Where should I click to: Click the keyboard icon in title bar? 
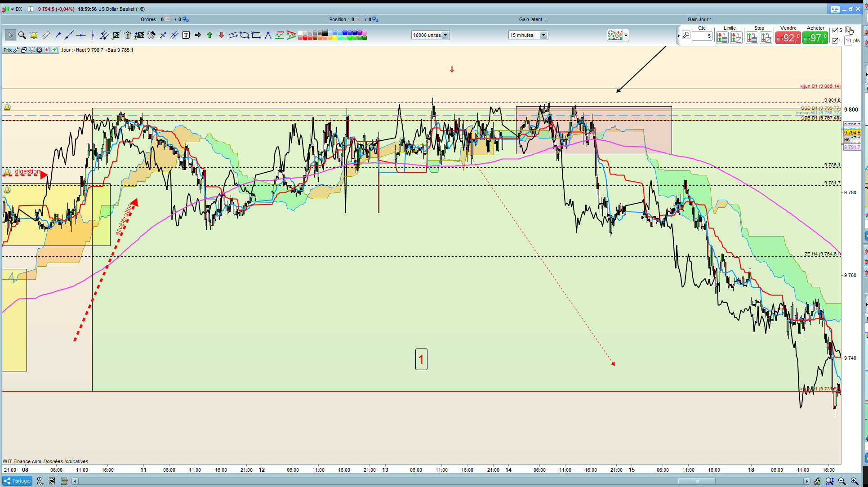click(x=835, y=9)
